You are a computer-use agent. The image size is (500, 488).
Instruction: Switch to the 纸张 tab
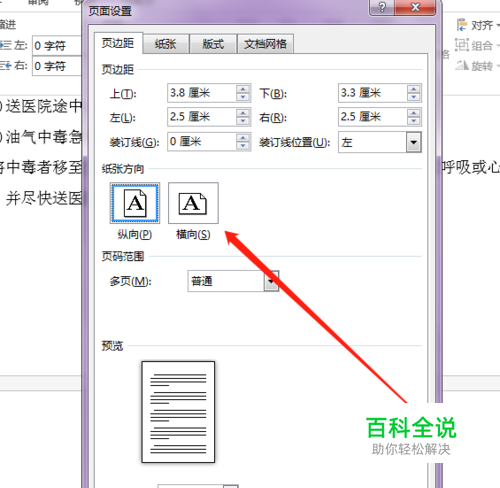(x=165, y=44)
